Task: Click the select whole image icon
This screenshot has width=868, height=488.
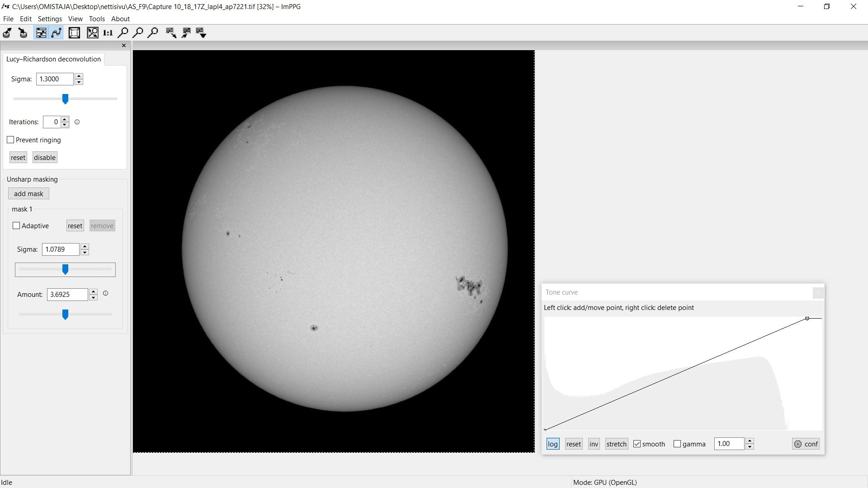Action: (x=74, y=33)
